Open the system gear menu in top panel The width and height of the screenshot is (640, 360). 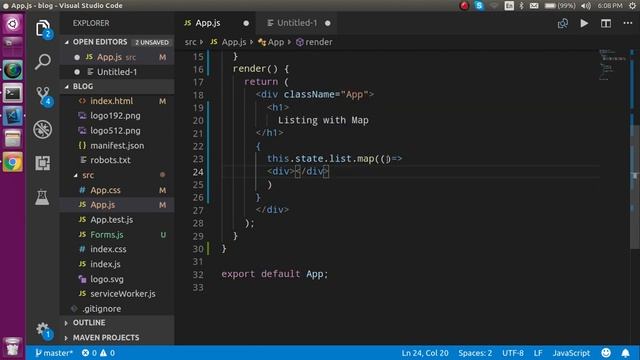tap(632, 5)
